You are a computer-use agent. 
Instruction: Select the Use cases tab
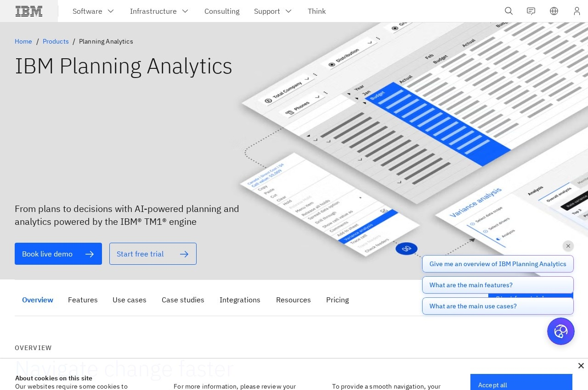[x=130, y=300]
